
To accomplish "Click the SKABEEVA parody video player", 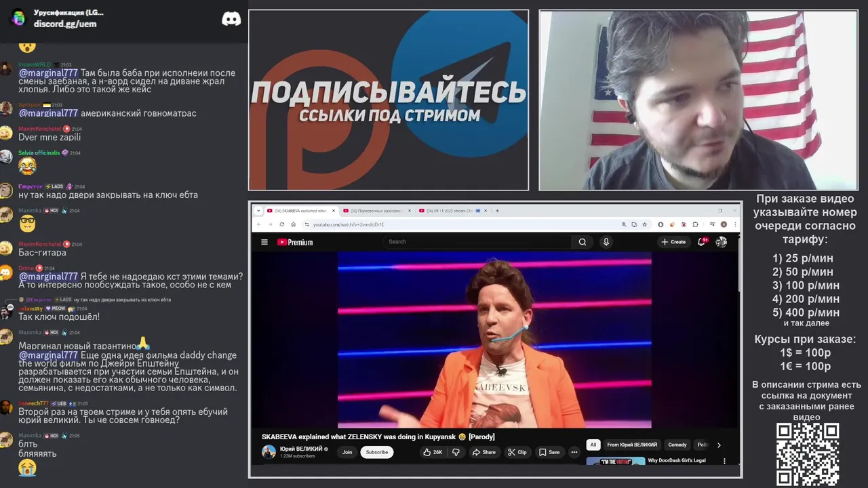I will (x=494, y=340).
